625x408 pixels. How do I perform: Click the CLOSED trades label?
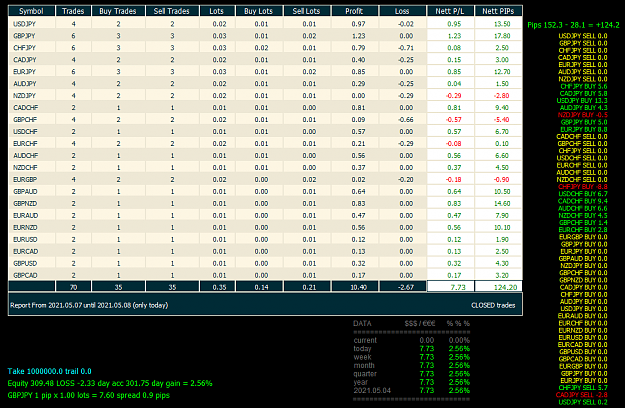493,305
